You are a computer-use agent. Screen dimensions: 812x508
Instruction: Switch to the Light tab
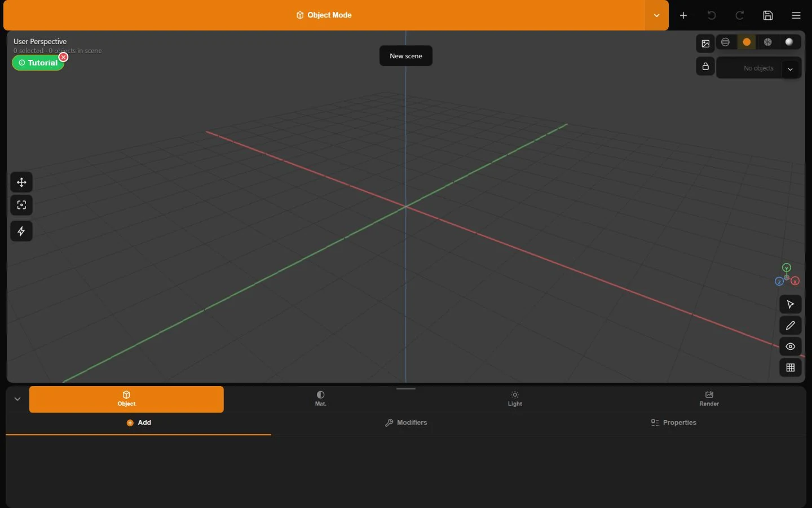click(x=515, y=399)
